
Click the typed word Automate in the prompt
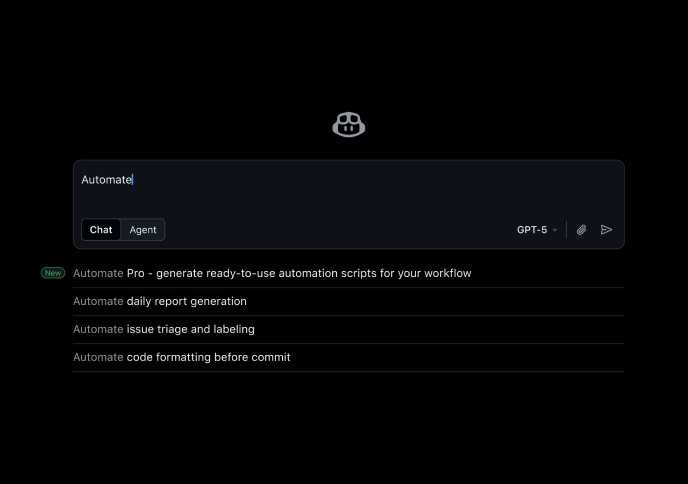[x=106, y=180]
